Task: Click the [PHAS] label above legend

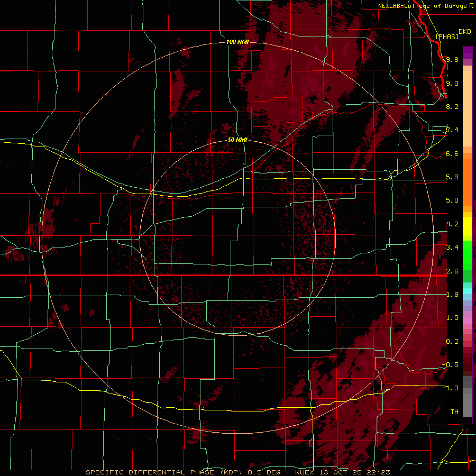Action: tap(447, 36)
